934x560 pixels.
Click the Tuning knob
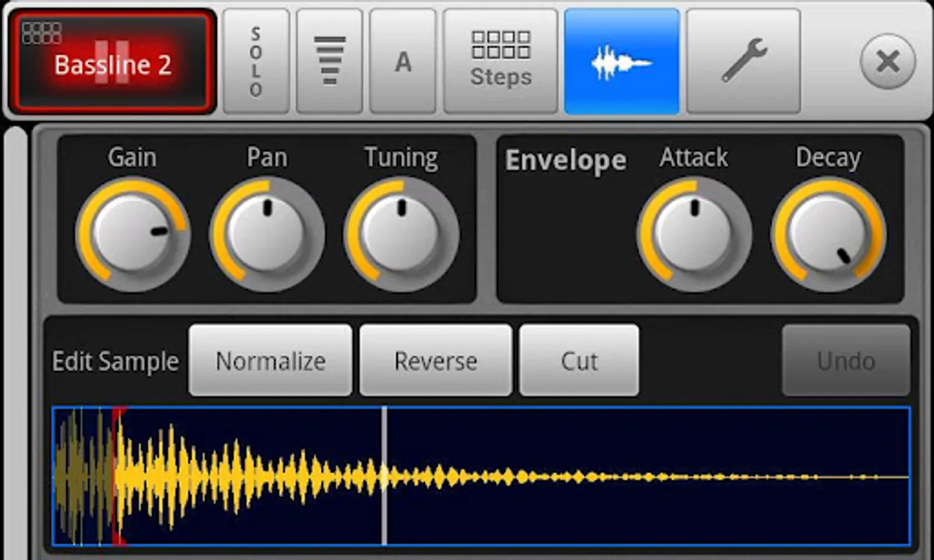401,234
